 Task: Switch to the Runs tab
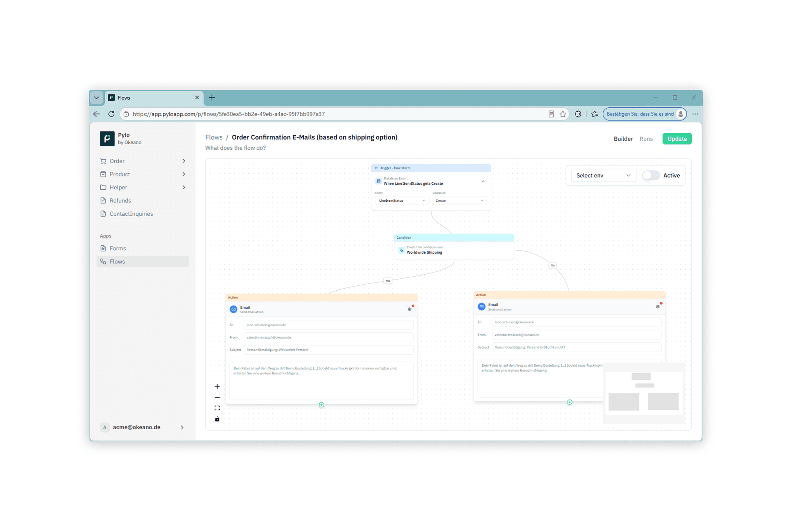pos(646,139)
